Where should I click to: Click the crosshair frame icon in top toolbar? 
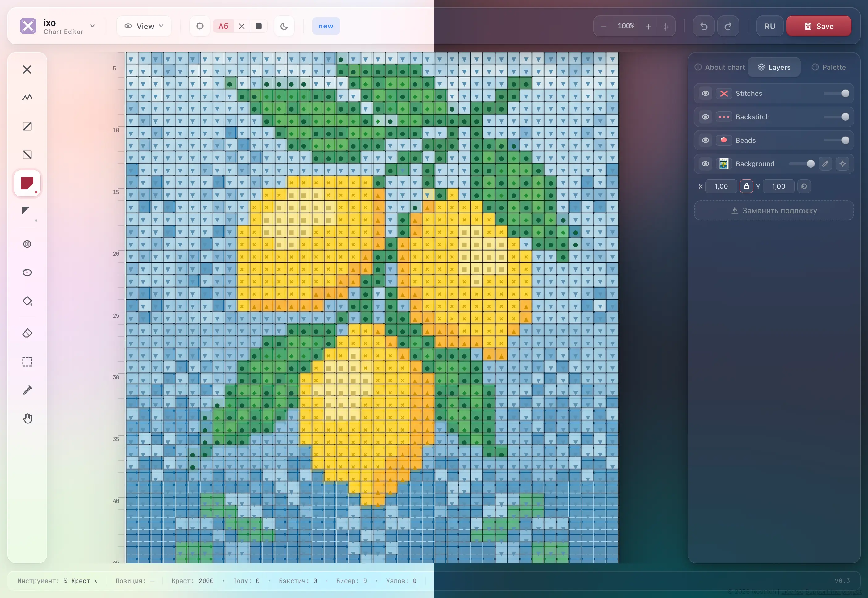(200, 26)
